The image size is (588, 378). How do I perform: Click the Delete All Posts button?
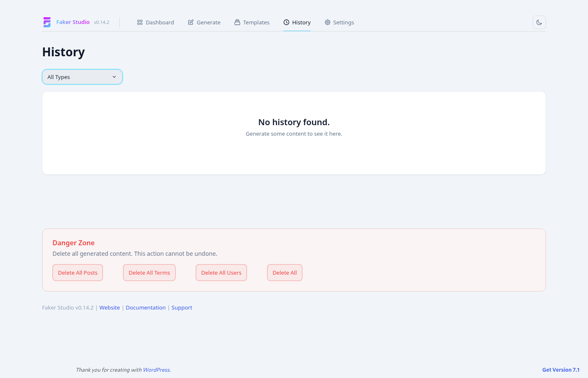[78, 273]
